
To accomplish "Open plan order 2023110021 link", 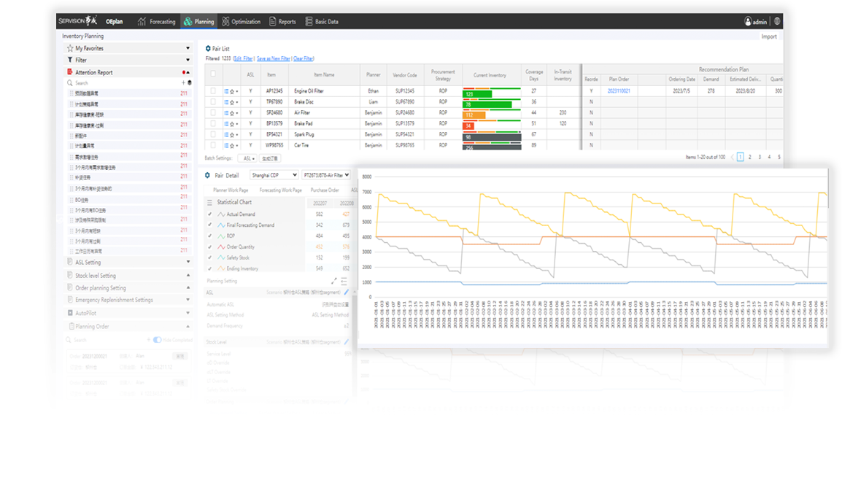I will tap(619, 91).
